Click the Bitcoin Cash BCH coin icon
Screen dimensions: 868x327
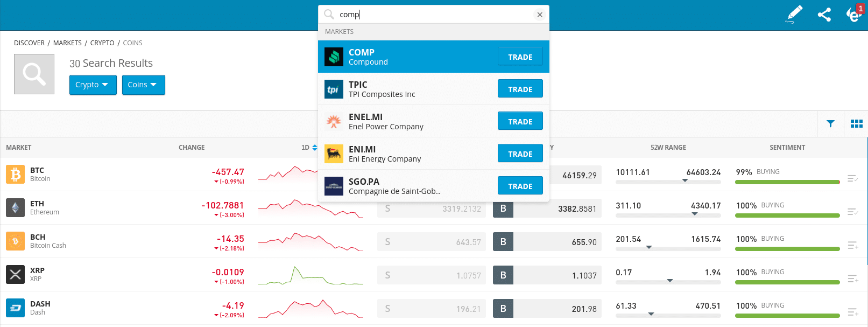(x=15, y=241)
